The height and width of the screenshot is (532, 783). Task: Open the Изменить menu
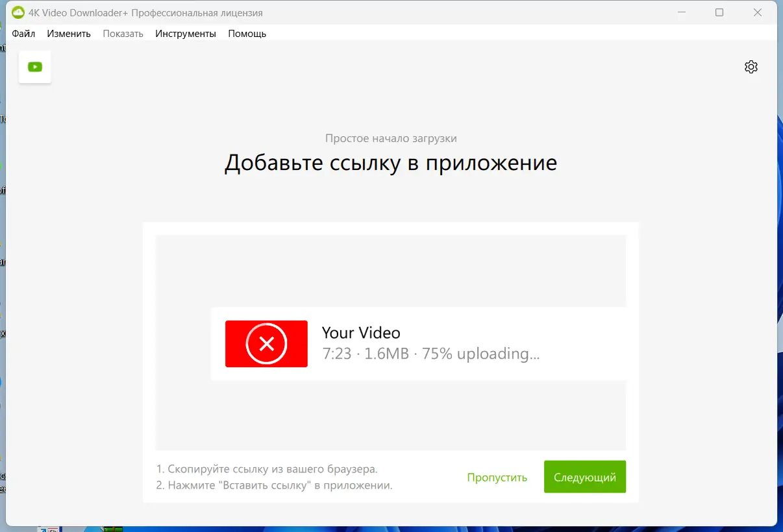coord(69,34)
